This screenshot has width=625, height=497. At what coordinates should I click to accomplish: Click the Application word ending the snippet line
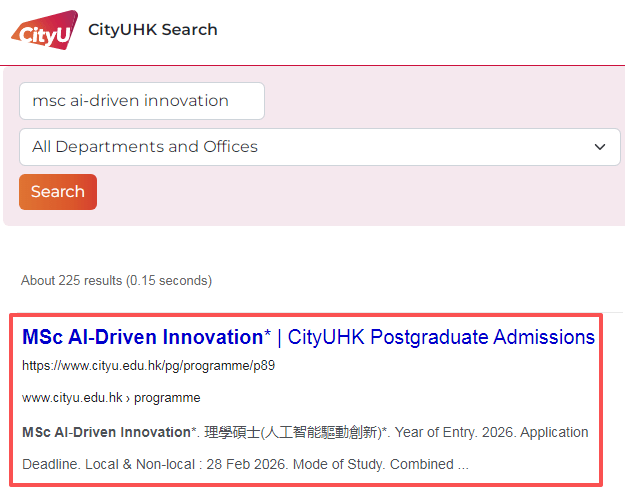click(x=554, y=432)
